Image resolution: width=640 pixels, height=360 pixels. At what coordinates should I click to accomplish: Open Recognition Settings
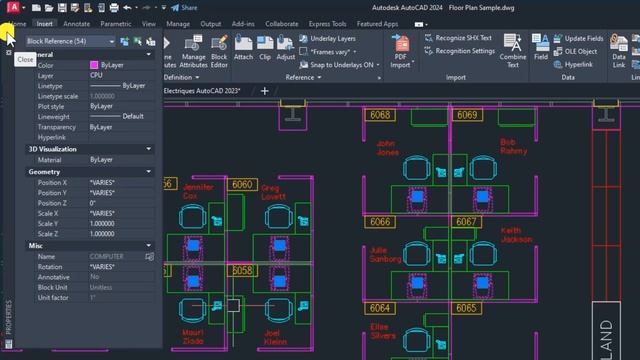pyautogui.click(x=460, y=51)
